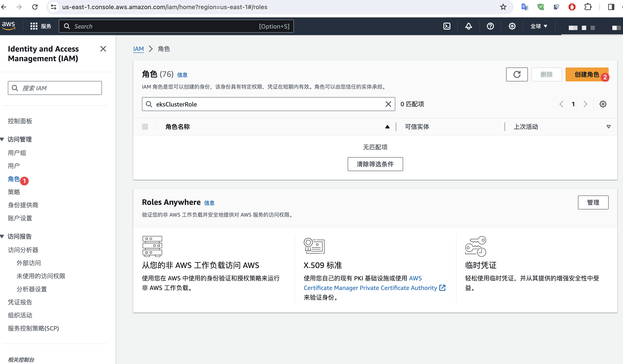Open the red stop-hand blocker extension
Screen dimensions: 623x364
click(572, 7)
